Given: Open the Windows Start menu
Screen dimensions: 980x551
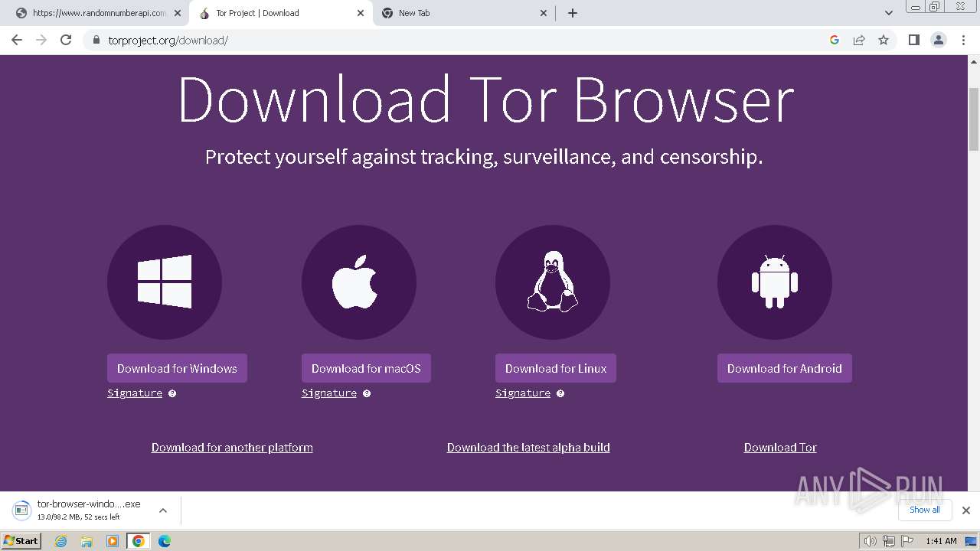Looking at the screenshot, I should click(x=21, y=541).
